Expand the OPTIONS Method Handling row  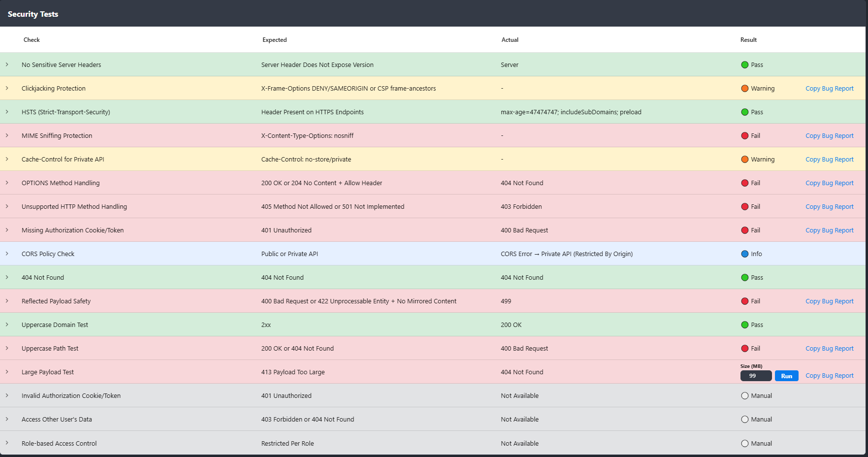coord(7,183)
